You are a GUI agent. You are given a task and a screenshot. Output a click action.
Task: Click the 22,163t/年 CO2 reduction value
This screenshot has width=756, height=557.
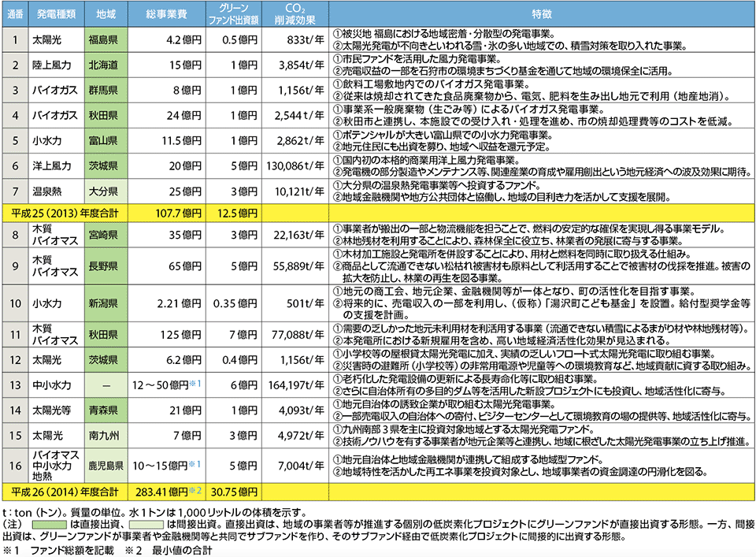coord(299,235)
